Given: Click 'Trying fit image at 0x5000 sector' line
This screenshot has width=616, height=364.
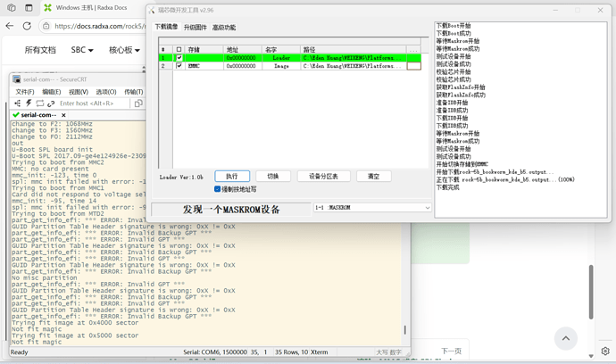Looking at the screenshot, I should click(75, 335).
